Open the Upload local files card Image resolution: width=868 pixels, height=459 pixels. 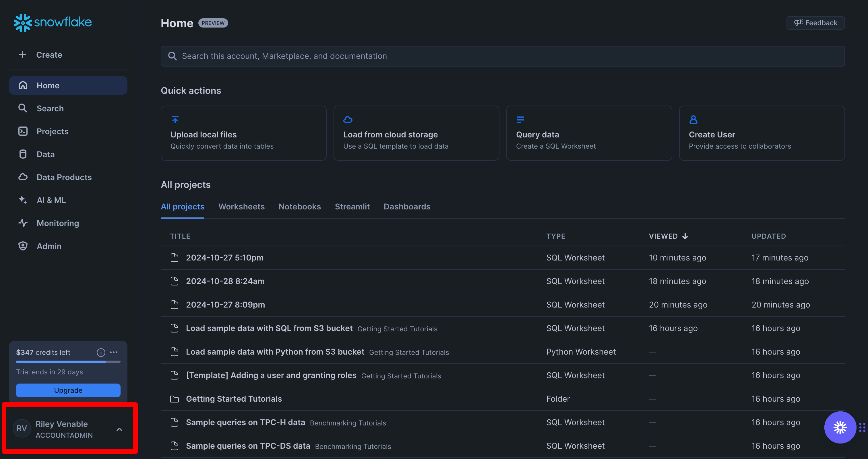point(244,133)
